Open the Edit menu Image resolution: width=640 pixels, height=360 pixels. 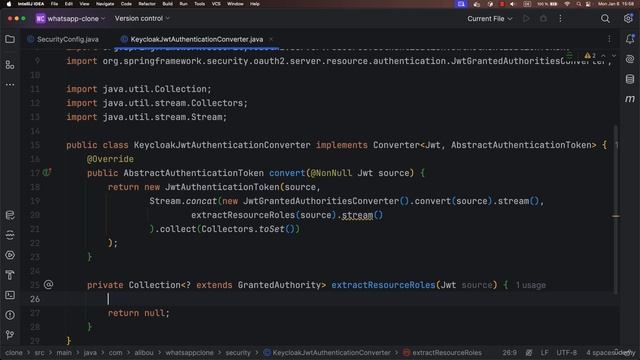(x=69, y=4)
